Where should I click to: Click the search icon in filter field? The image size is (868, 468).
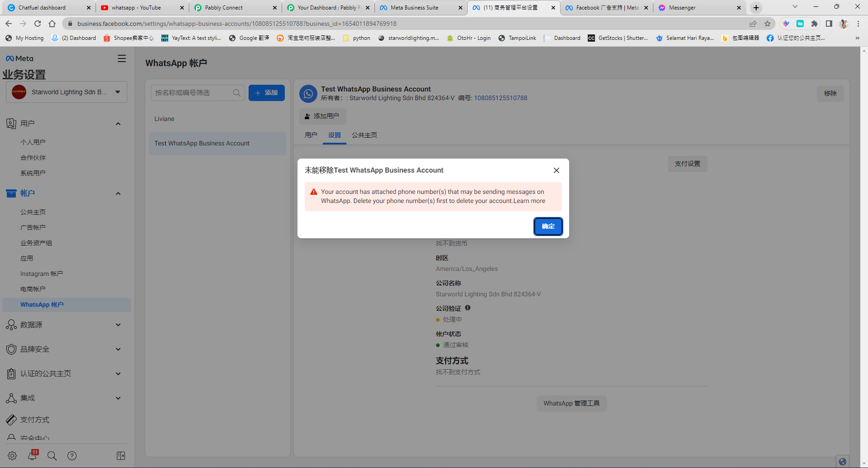click(x=237, y=93)
